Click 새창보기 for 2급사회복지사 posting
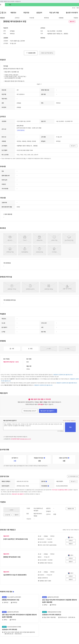 [x=71, y=580]
